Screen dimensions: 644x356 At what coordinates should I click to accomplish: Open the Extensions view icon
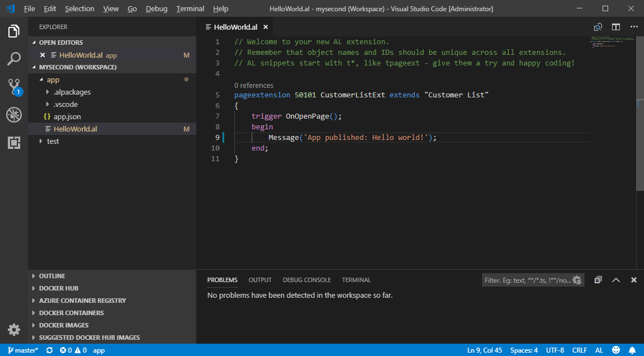point(14,143)
